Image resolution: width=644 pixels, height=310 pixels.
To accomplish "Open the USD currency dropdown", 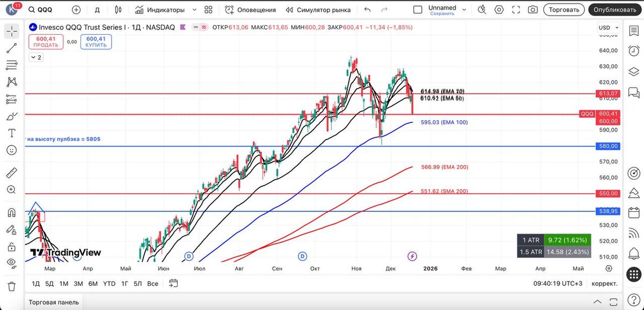I will 608,27.
